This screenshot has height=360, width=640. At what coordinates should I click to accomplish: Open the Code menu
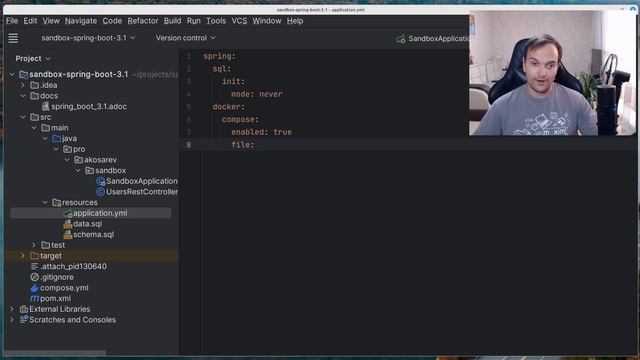coord(112,21)
